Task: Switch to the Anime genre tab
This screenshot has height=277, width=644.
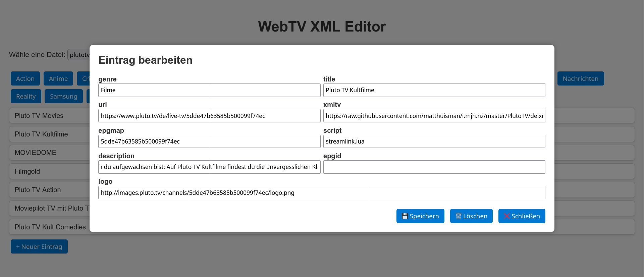Action: coord(58,79)
